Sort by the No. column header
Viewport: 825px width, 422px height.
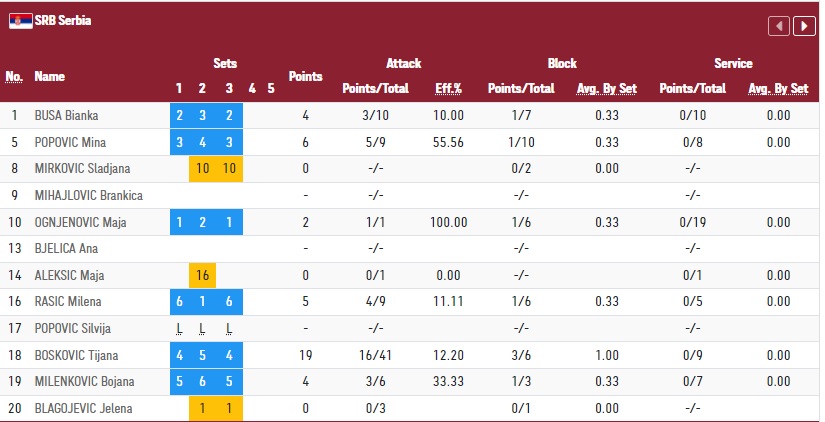pyautogui.click(x=14, y=76)
